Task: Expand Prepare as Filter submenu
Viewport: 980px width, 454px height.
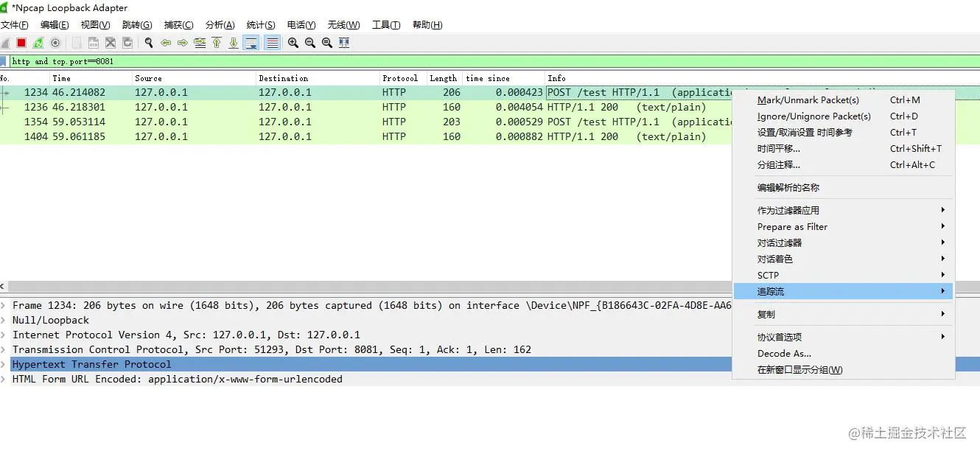Action: 843,227
